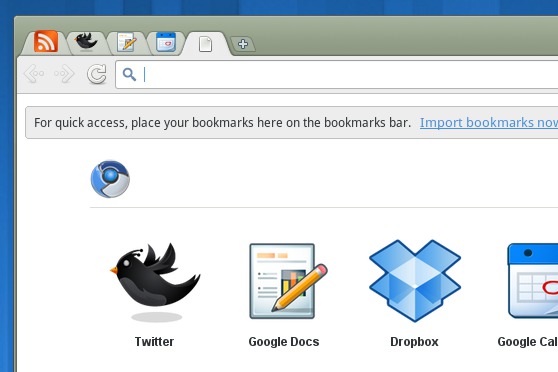Go forward with the right arrow button
This screenshot has width=558, height=372.
(x=64, y=74)
